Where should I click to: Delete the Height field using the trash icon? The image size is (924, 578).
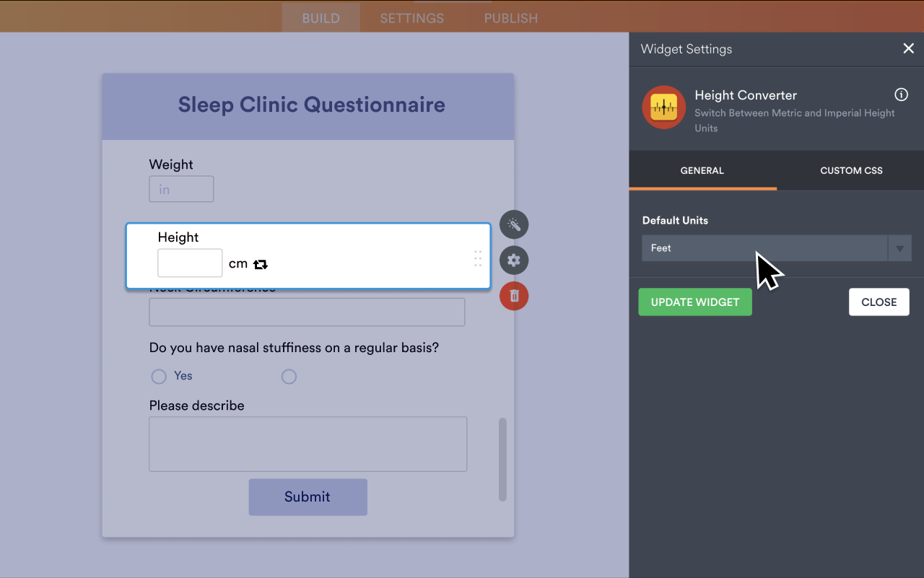513,295
